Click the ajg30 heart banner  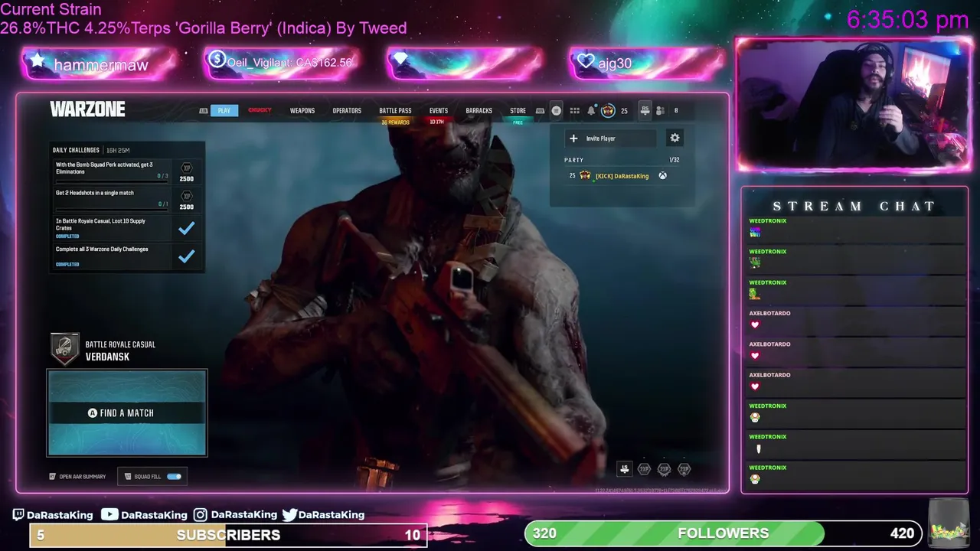point(647,63)
